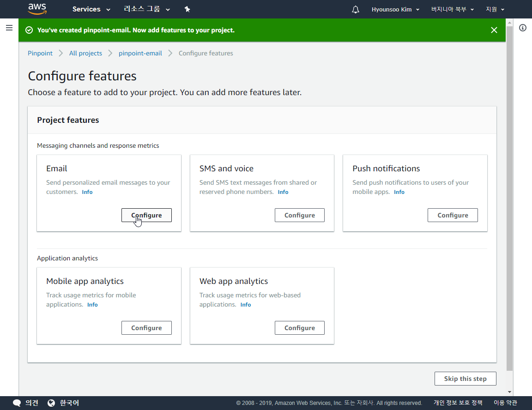The width and height of the screenshot is (532, 410).
Task: Open the notifications bell
Action: point(355,10)
